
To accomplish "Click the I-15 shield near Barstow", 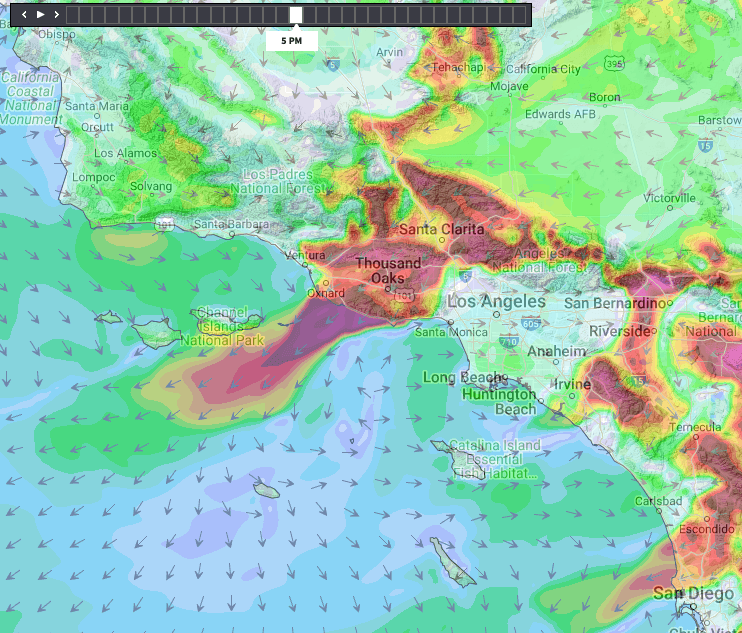I will point(706,146).
